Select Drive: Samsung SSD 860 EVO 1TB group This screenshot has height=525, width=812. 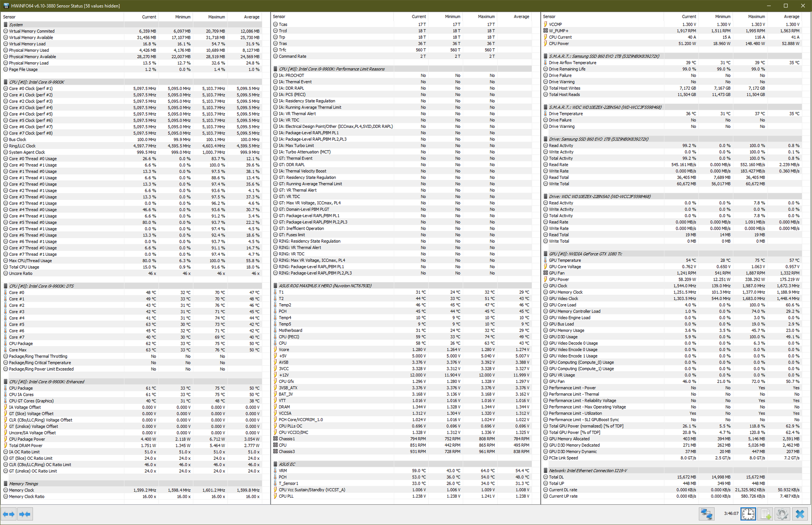[672, 139]
